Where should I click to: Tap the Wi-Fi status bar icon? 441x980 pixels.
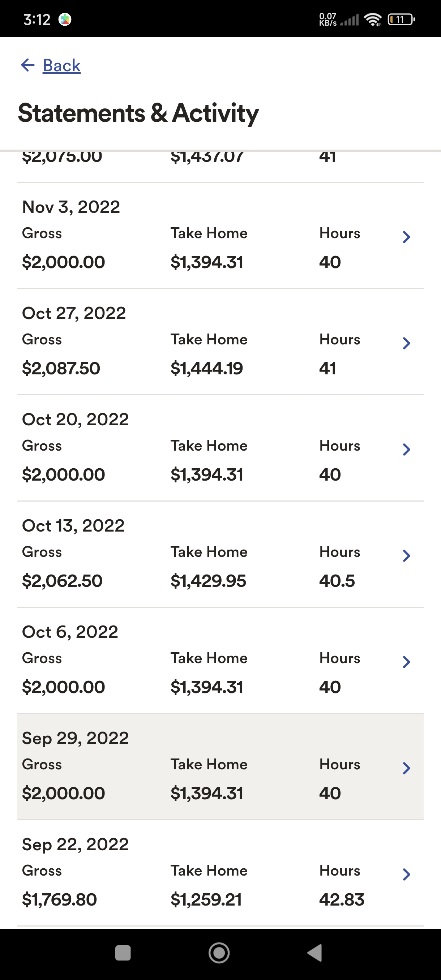pos(373,20)
